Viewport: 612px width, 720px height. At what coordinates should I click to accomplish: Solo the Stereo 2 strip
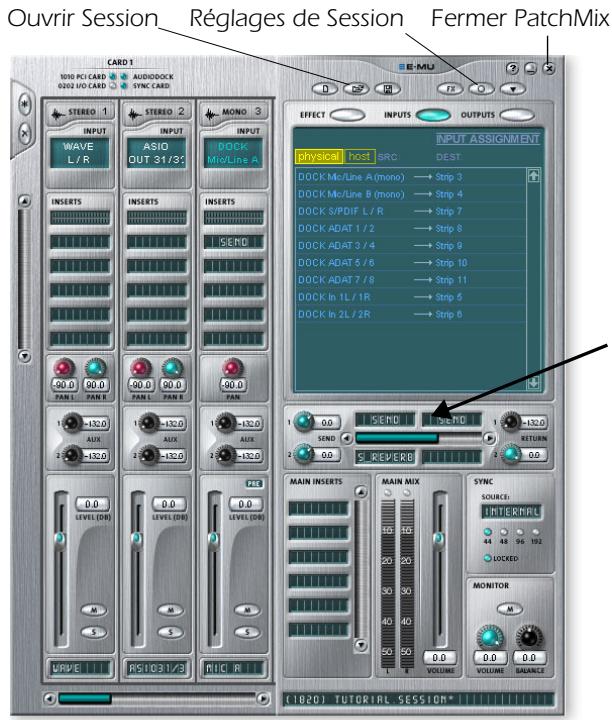pos(170,632)
